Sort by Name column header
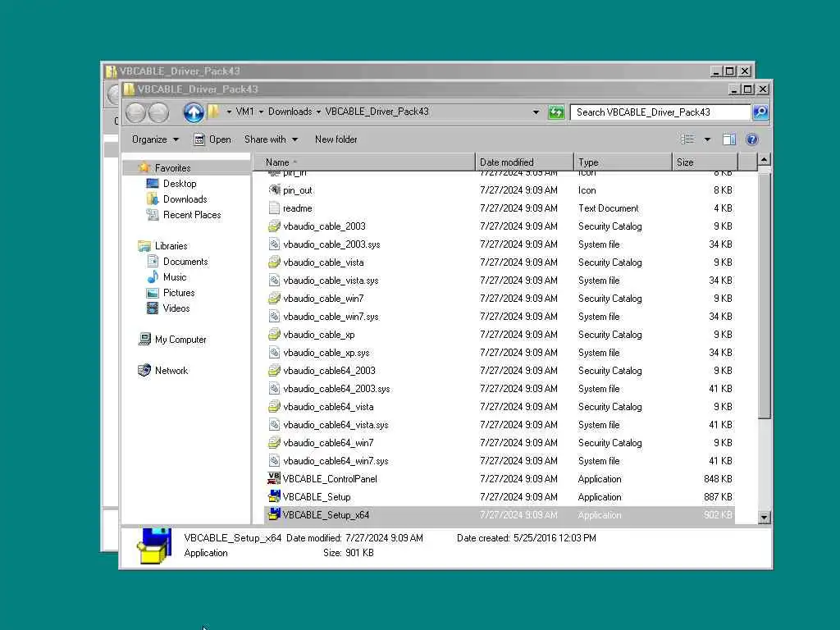The height and width of the screenshot is (630, 840). tap(363, 162)
